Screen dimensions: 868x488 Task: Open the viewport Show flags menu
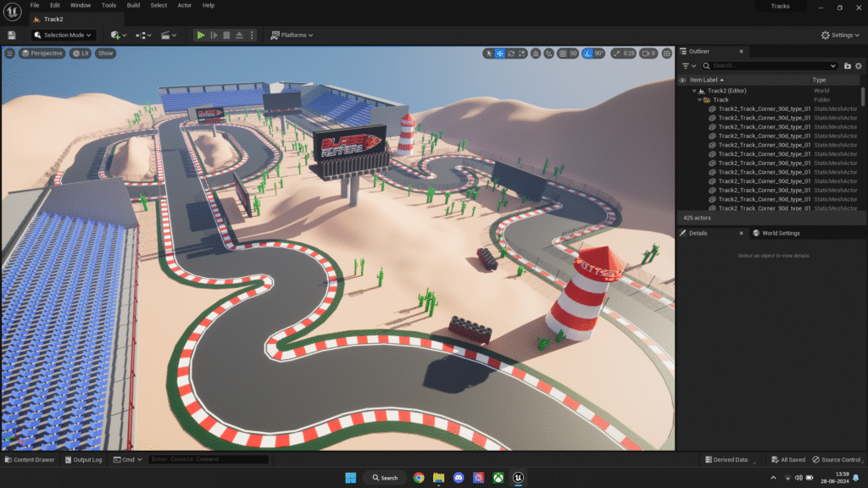(105, 53)
